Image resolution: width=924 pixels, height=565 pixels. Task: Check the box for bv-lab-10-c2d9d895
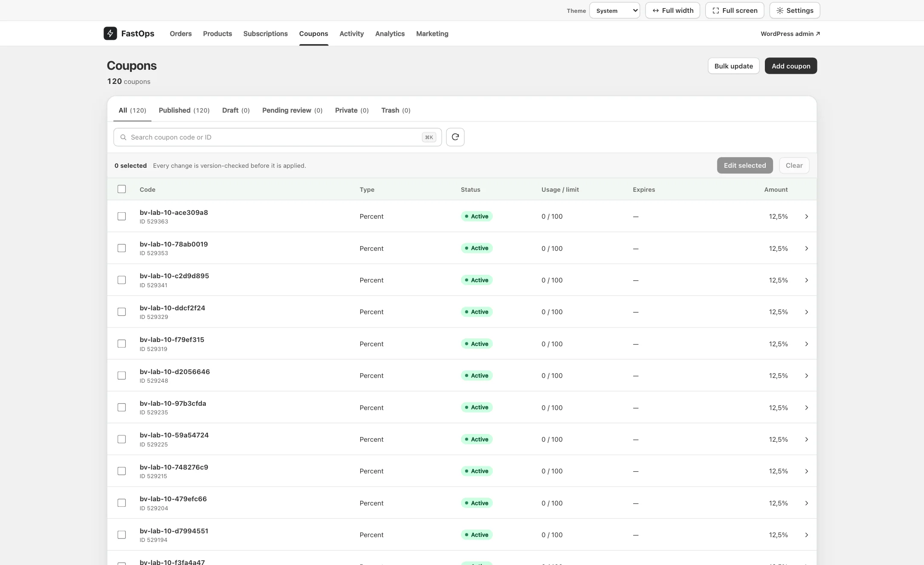click(122, 280)
